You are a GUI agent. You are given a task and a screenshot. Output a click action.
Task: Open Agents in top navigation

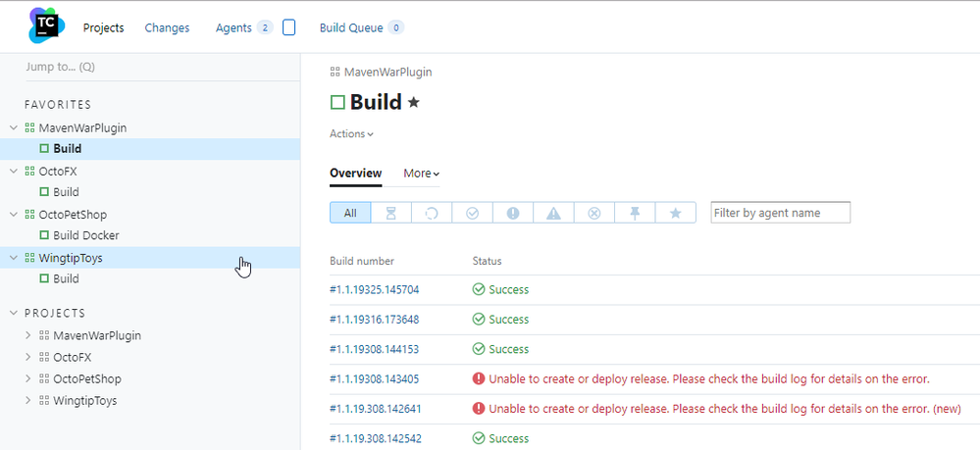tap(233, 27)
